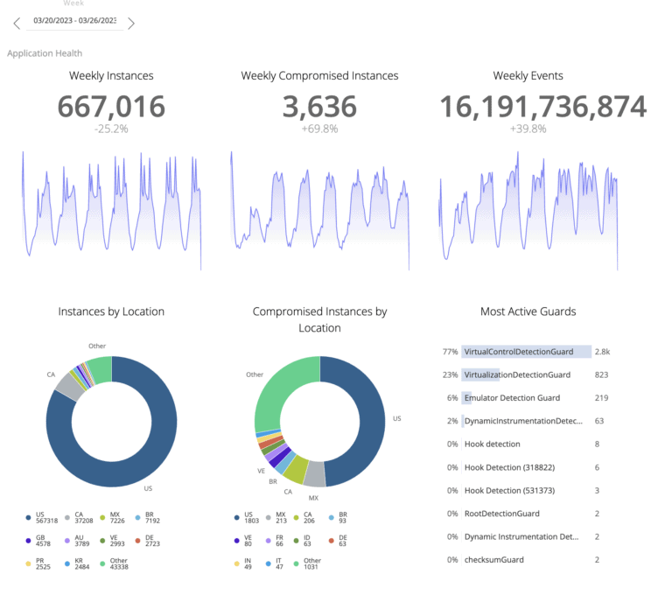Toggle PR 2525 legend entry
The image size is (672, 616).
[x=38, y=564]
